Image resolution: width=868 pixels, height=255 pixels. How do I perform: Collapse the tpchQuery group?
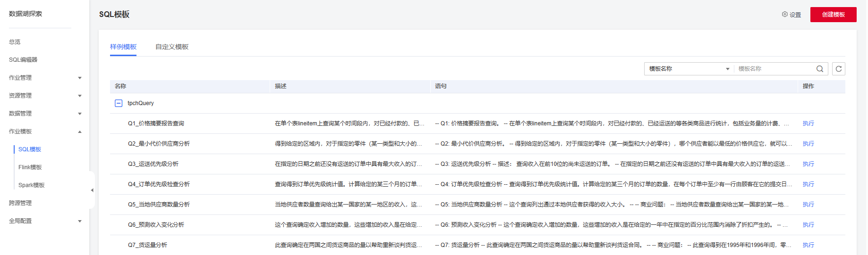[119, 103]
